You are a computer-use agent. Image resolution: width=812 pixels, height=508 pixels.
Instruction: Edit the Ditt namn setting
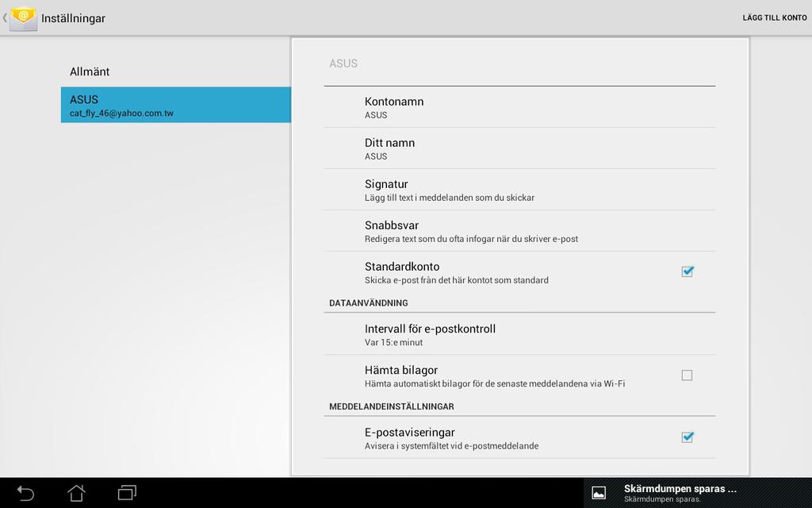point(519,148)
